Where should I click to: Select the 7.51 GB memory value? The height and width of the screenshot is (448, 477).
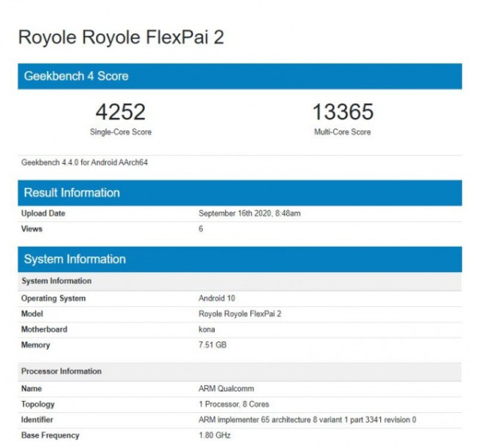pos(212,345)
